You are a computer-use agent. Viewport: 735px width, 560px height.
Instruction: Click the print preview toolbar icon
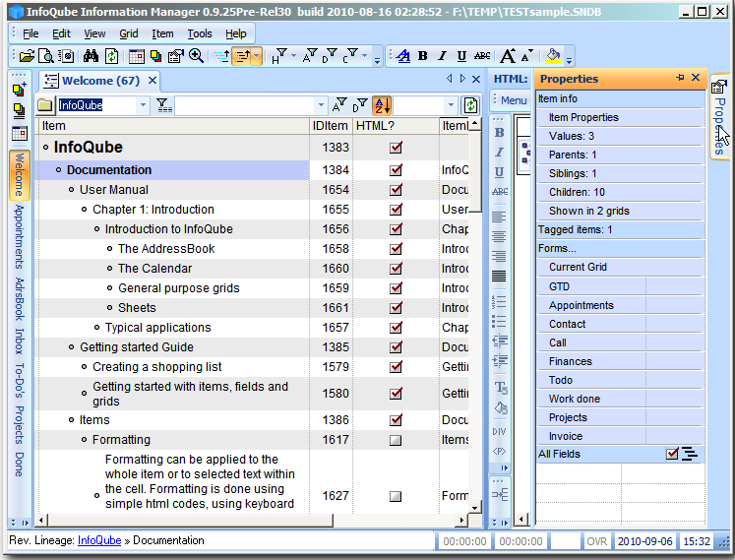pos(46,56)
